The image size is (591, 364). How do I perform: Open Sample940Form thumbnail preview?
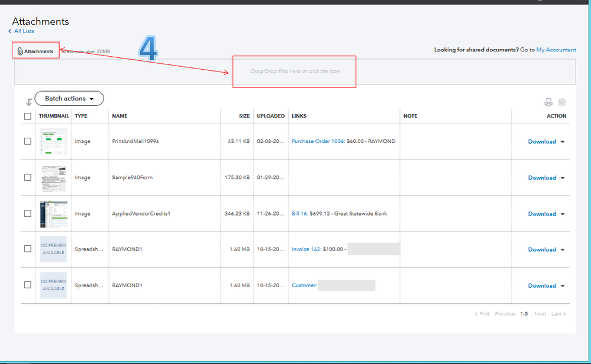[53, 178]
